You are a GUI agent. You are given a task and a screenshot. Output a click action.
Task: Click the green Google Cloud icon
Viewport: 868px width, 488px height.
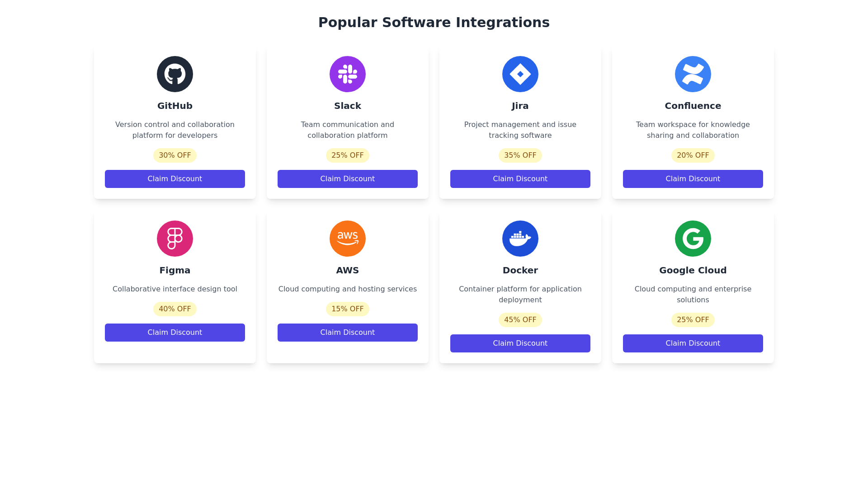tap(693, 239)
